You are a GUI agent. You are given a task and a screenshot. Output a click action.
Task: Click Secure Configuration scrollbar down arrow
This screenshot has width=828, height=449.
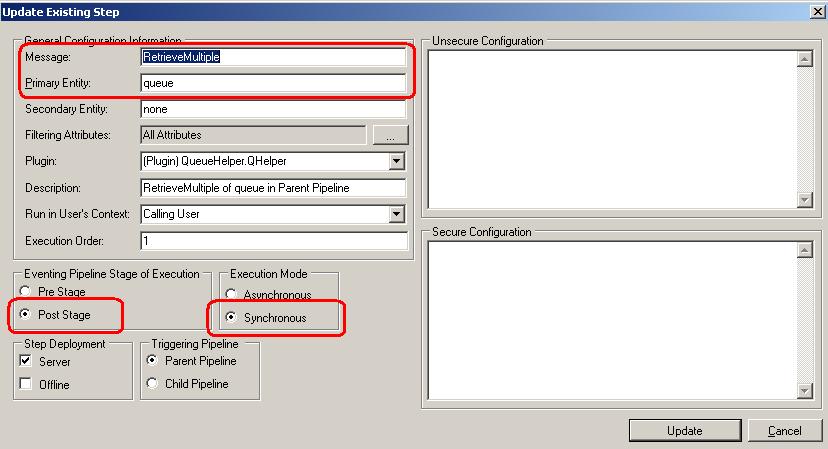tap(804, 391)
